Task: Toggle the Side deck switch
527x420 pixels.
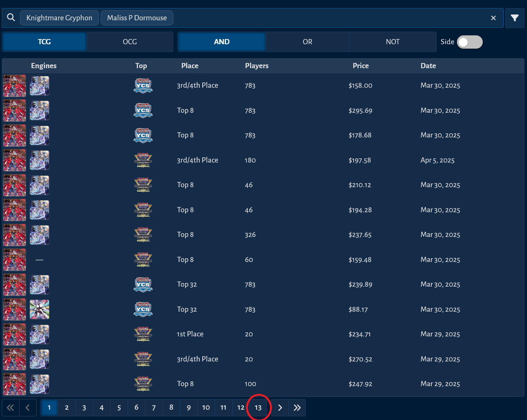Action: 469,42
